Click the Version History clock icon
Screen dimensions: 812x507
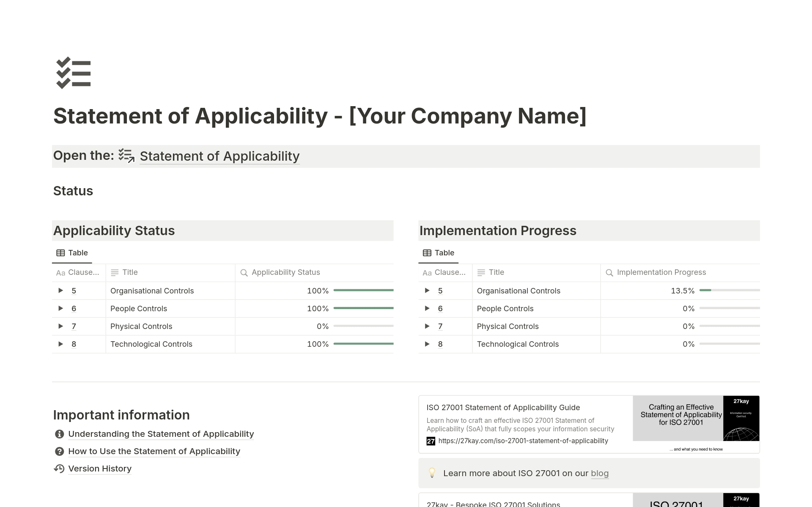coord(59,469)
